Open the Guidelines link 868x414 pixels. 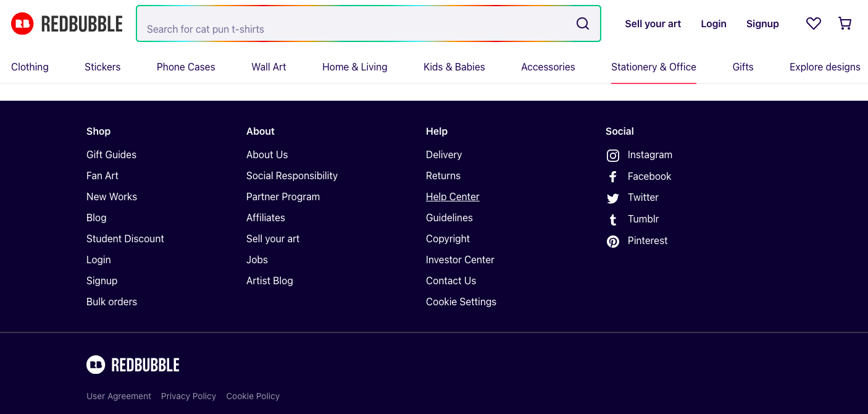[x=449, y=218]
